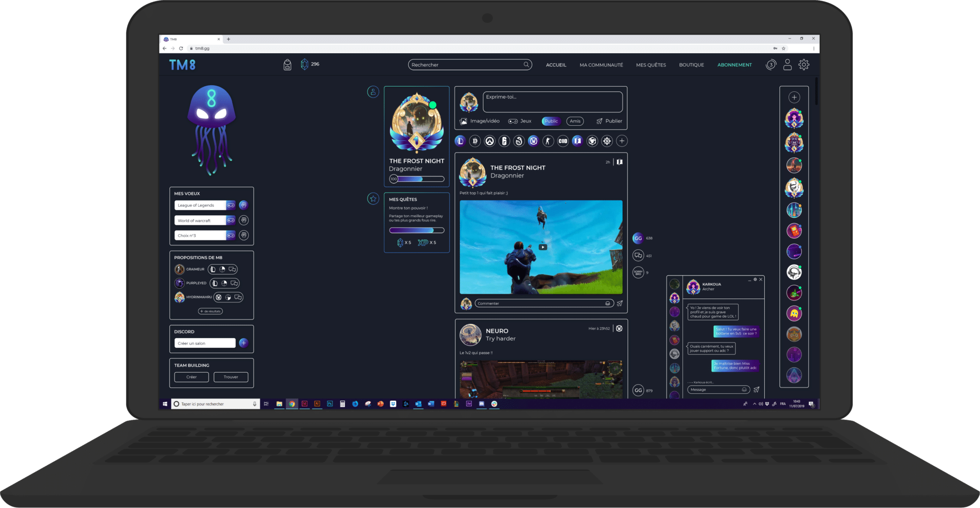
Task: Open game selector for League of Legends wish
Action: (231, 205)
